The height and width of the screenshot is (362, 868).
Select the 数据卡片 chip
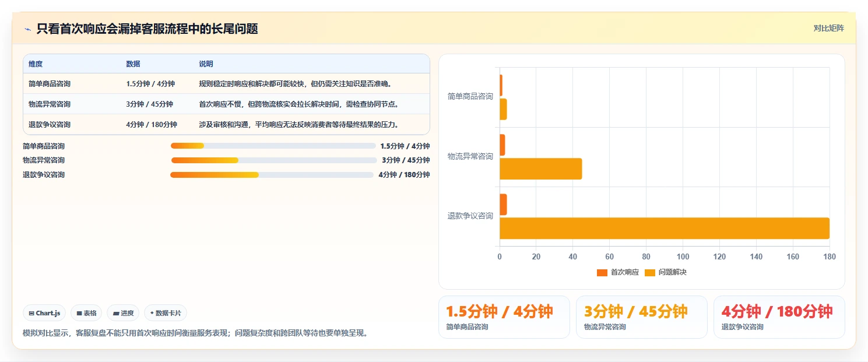(166, 313)
